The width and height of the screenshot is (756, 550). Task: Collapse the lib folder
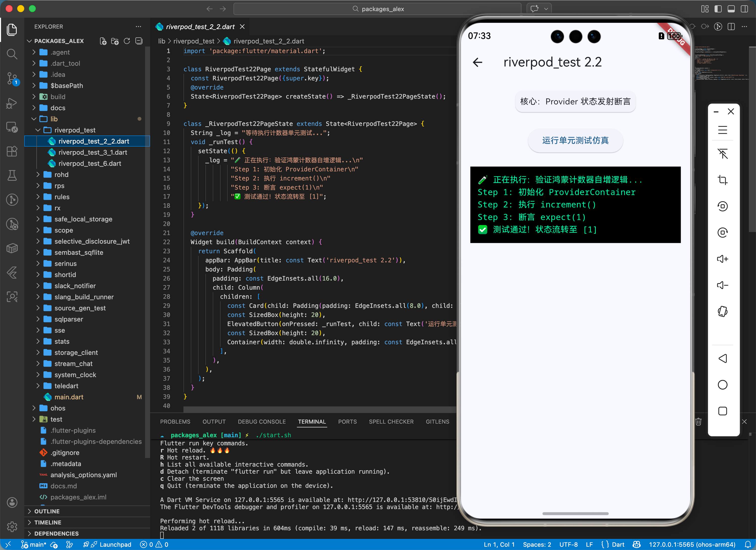click(54, 119)
